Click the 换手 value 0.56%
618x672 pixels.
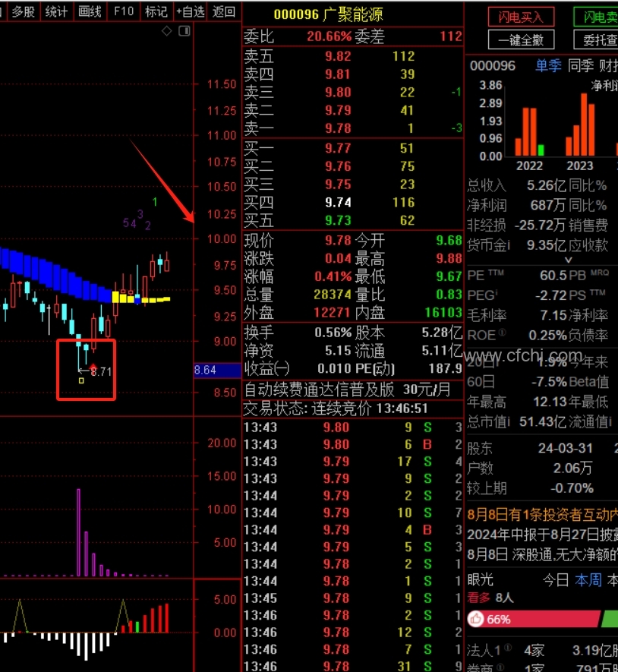(333, 333)
